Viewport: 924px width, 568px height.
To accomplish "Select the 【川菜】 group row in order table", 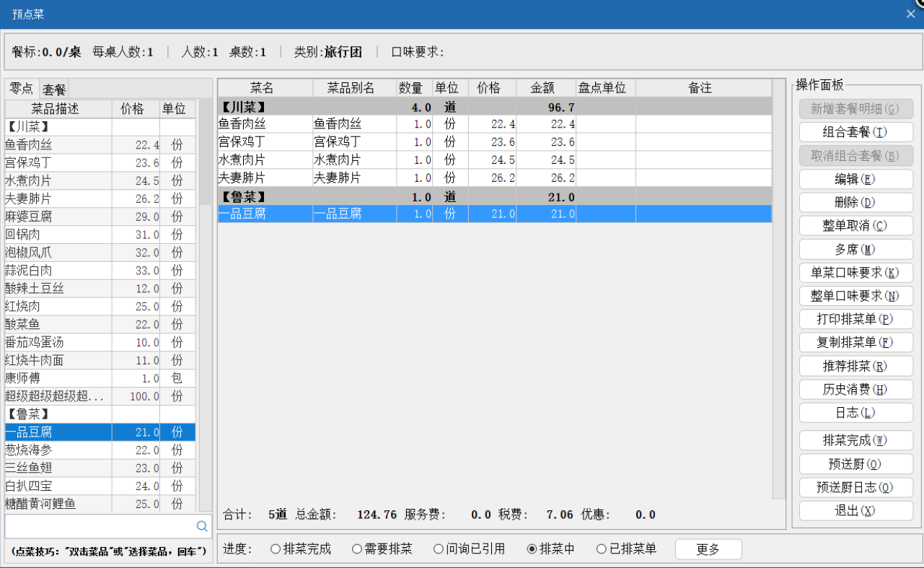I will [x=495, y=107].
